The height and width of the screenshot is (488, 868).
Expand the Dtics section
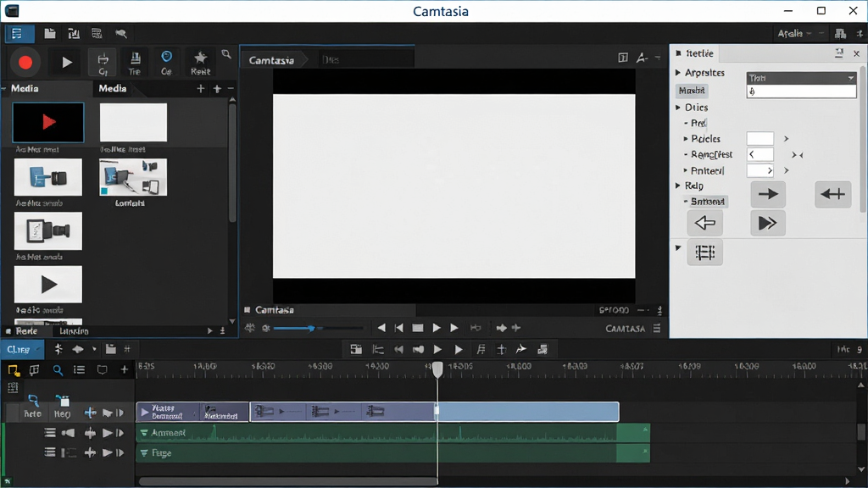tap(678, 108)
